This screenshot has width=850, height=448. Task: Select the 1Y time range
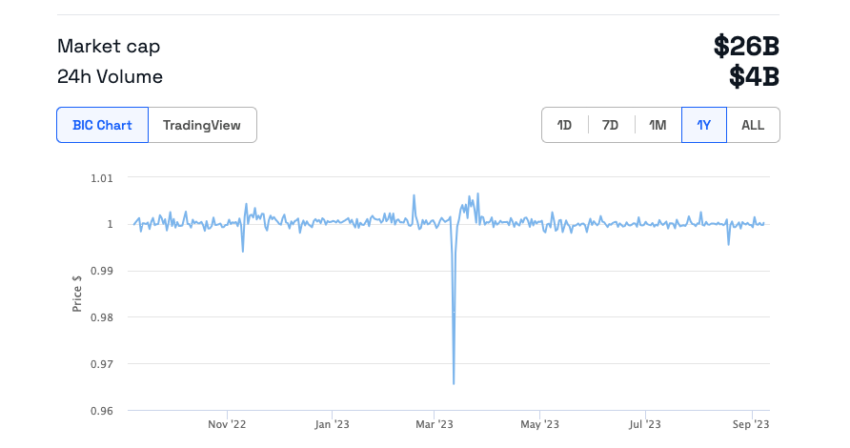(704, 125)
